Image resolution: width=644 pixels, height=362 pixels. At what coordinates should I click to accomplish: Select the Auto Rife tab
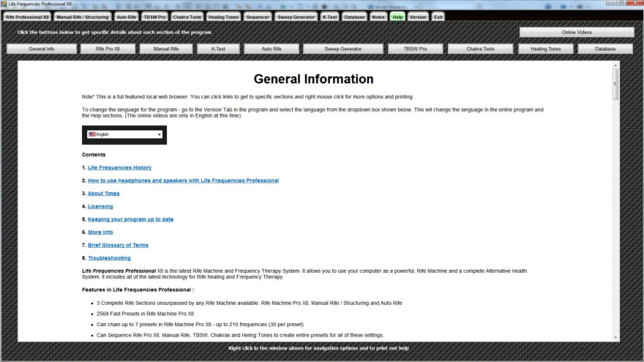click(x=126, y=17)
